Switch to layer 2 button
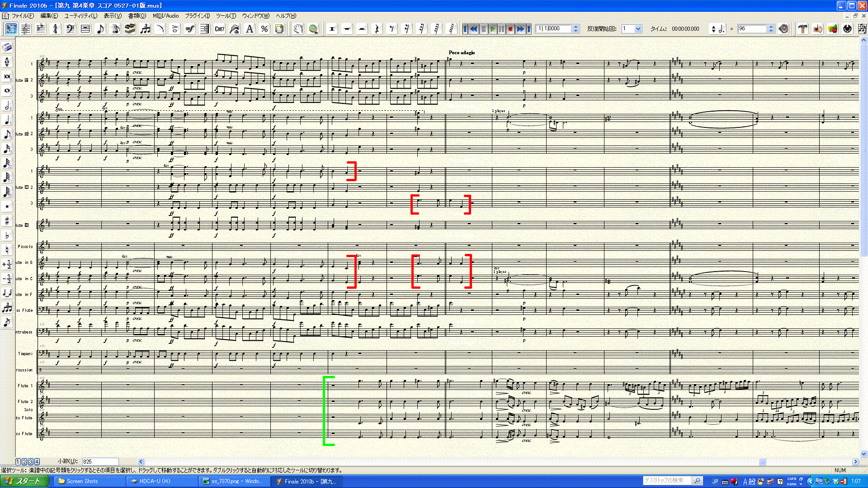The image size is (868, 488). click(x=24, y=462)
